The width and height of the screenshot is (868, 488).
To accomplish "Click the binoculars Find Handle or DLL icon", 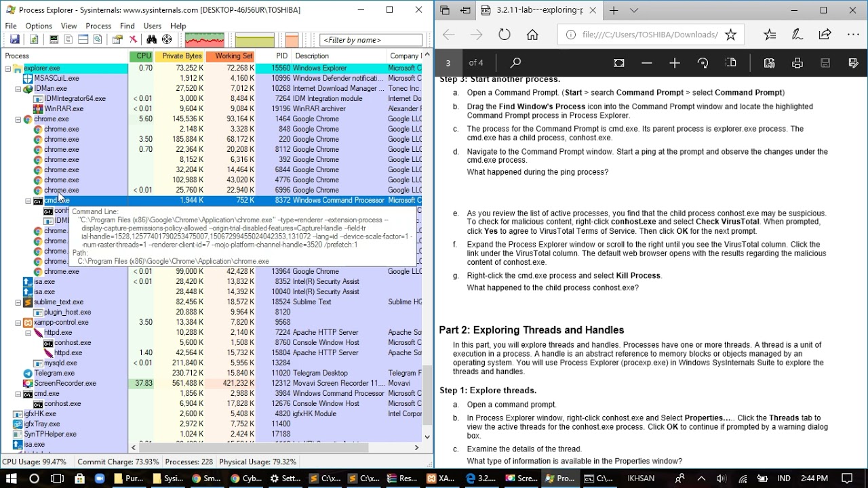I will (152, 40).
